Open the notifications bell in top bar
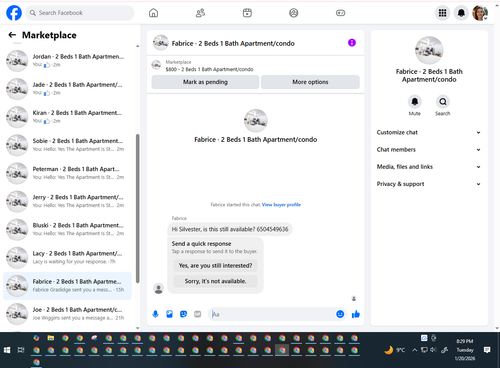 (461, 13)
